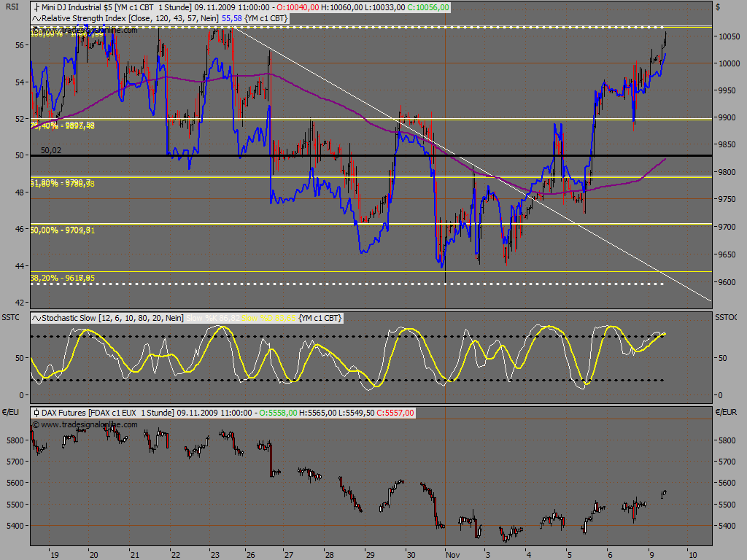Viewport: 747px width, 560px height.
Task: Click the RSI axis title
Action: 12,7
